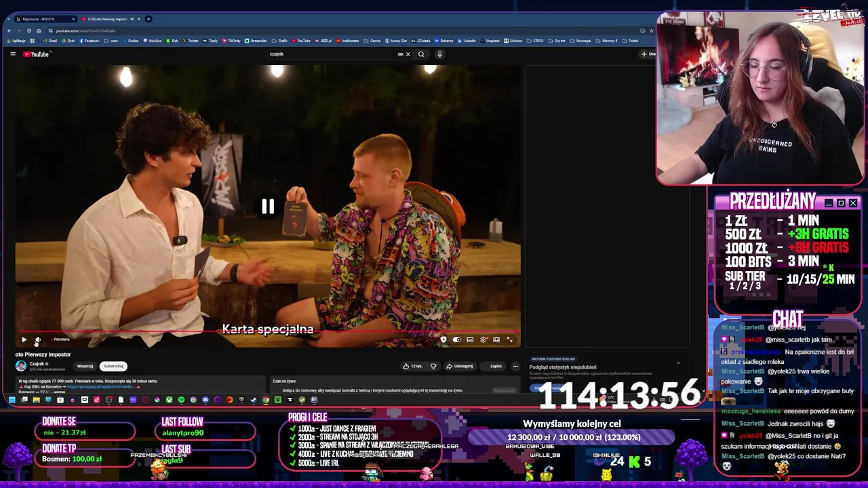Open player settings gear

point(484,340)
